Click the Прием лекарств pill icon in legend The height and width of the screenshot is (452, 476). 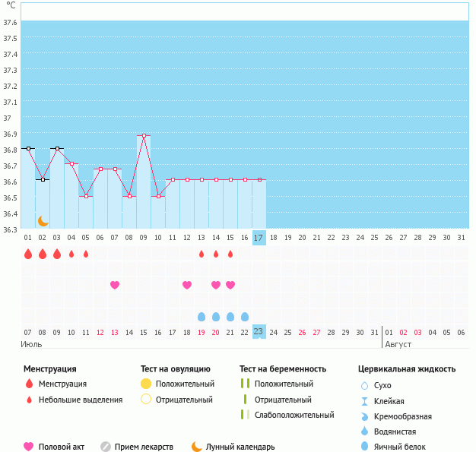coord(106,447)
